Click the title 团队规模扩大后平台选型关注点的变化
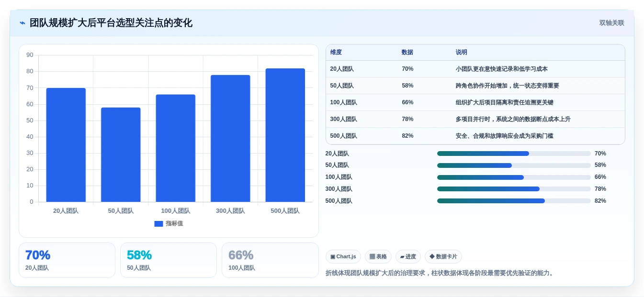The image size is (644, 297). point(111,23)
